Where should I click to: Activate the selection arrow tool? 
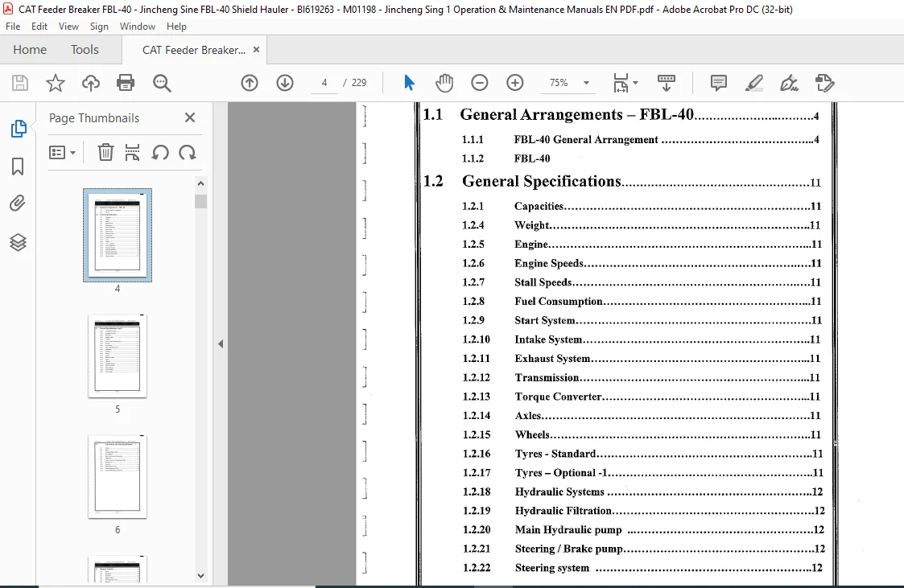410,83
